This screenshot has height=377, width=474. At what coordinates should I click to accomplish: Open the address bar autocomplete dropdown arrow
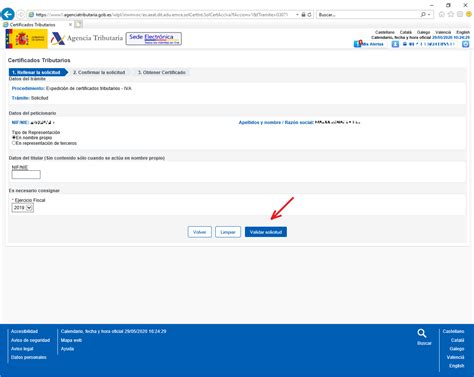point(297,15)
